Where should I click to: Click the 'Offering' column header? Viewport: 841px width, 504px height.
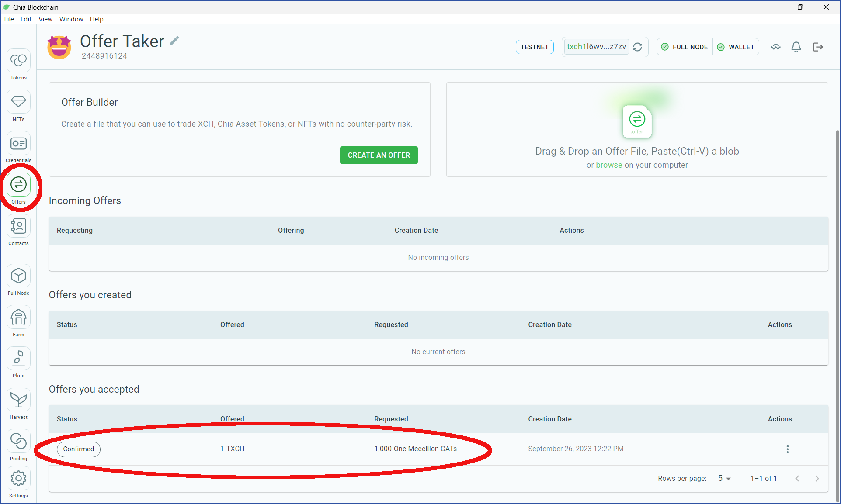pos(291,231)
